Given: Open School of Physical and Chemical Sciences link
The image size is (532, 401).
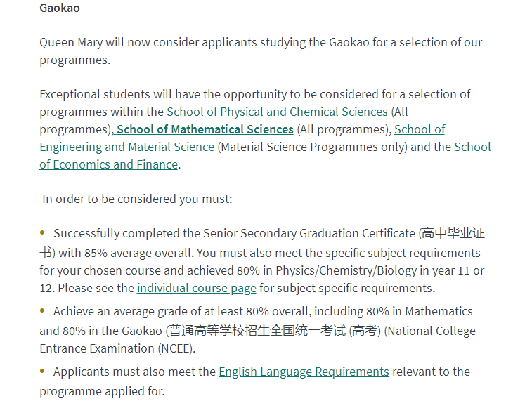Looking at the screenshot, I should [x=277, y=112].
